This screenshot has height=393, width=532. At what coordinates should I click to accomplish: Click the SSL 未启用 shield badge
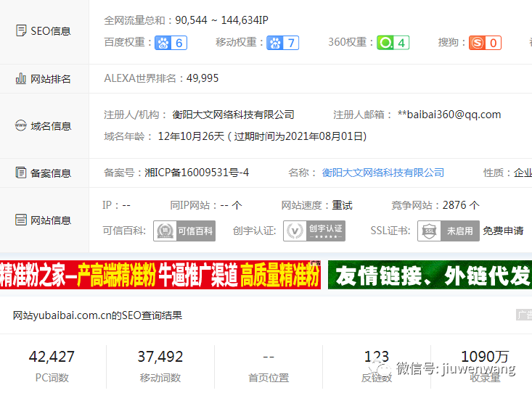[x=449, y=231]
